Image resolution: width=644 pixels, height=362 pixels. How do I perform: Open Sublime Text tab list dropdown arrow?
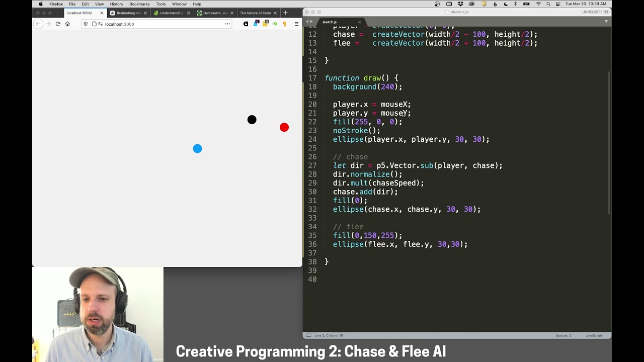[x=606, y=22]
